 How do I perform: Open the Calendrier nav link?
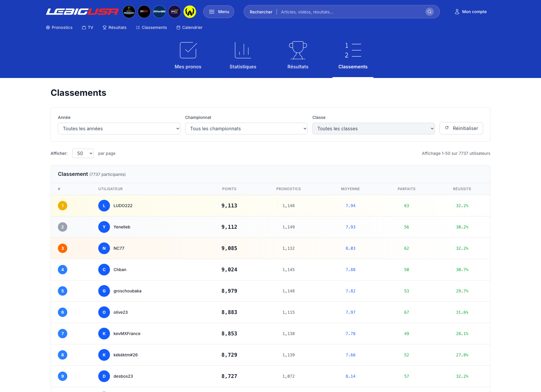pos(189,27)
